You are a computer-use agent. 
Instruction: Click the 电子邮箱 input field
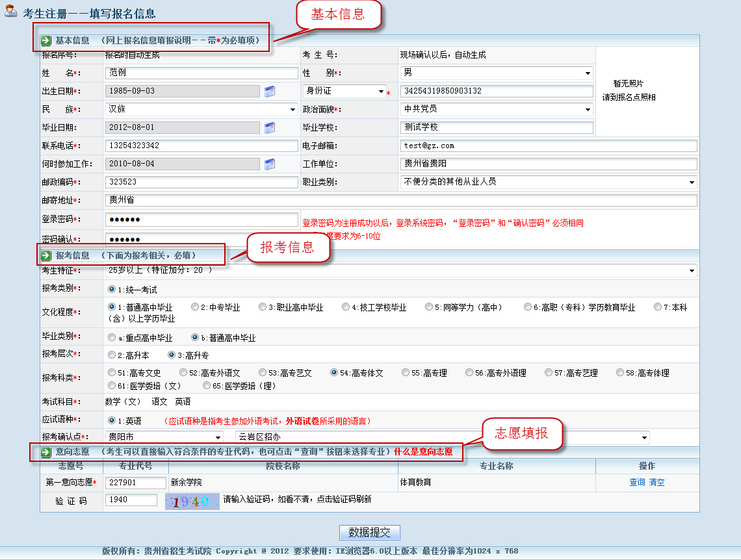tap(549, 146)
